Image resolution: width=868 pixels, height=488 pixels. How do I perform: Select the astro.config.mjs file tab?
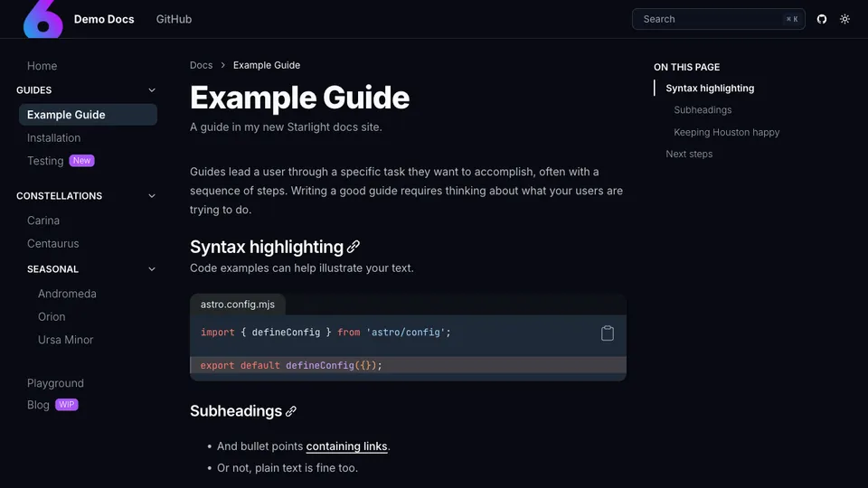(238, 305)
